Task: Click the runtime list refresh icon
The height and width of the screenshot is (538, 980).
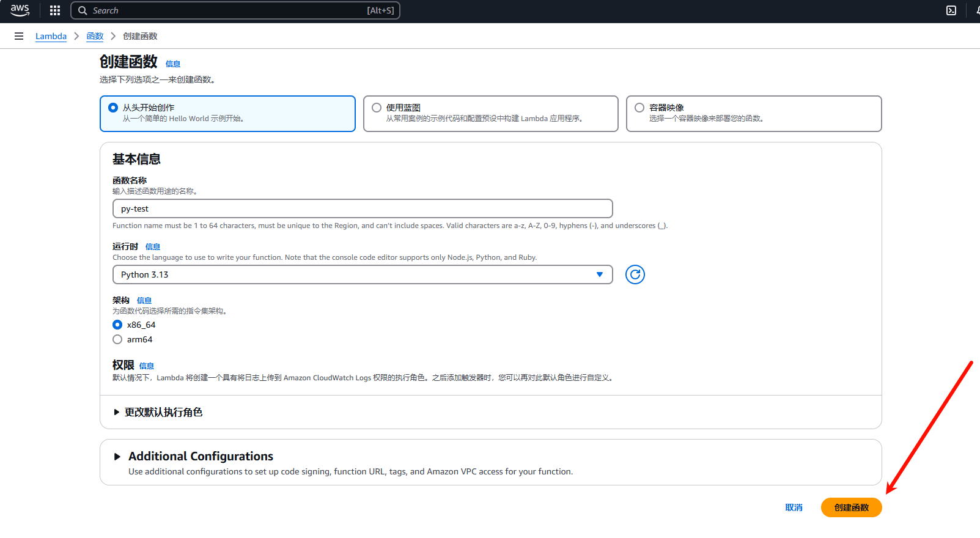Action: coord(635,275)
